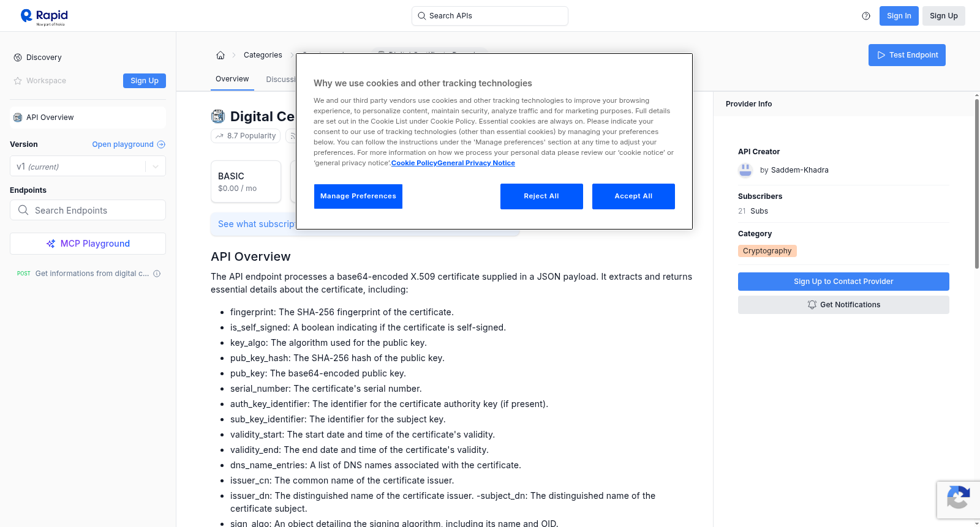
Task: Click the Rapid logo in the header
Action: [44, 17]
